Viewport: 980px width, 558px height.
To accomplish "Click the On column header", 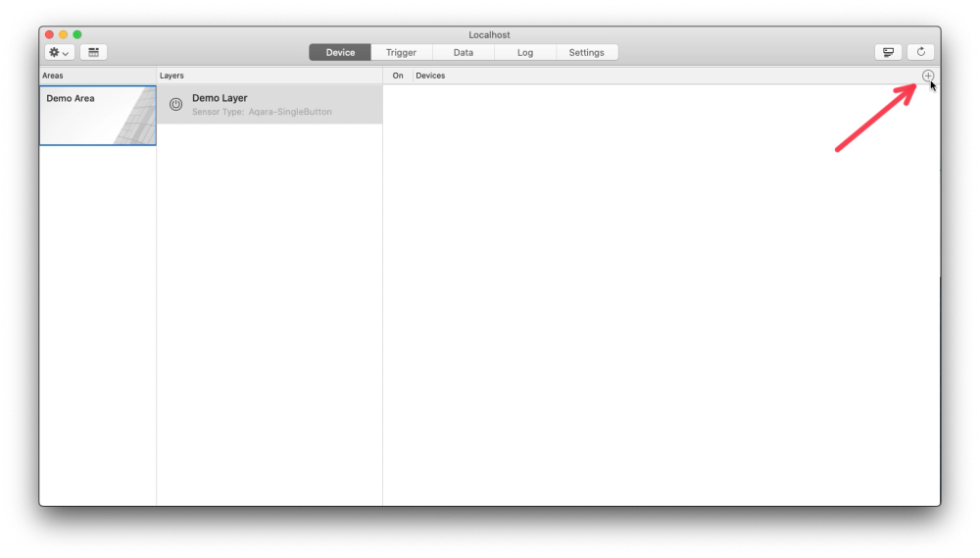I will click(x=398, y=76).
